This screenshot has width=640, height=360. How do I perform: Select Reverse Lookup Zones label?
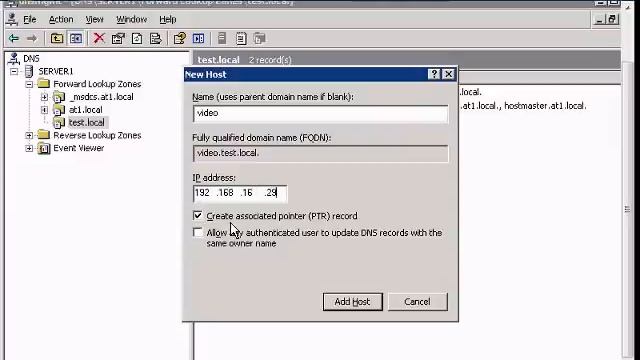[97, 135]
